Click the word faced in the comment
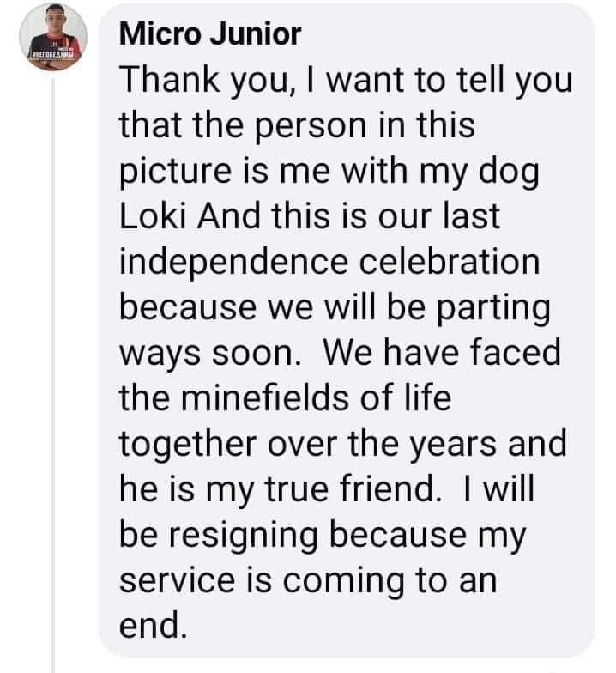Screen dimensions: 616x673 pyautogui.click(x=515, y=352)
